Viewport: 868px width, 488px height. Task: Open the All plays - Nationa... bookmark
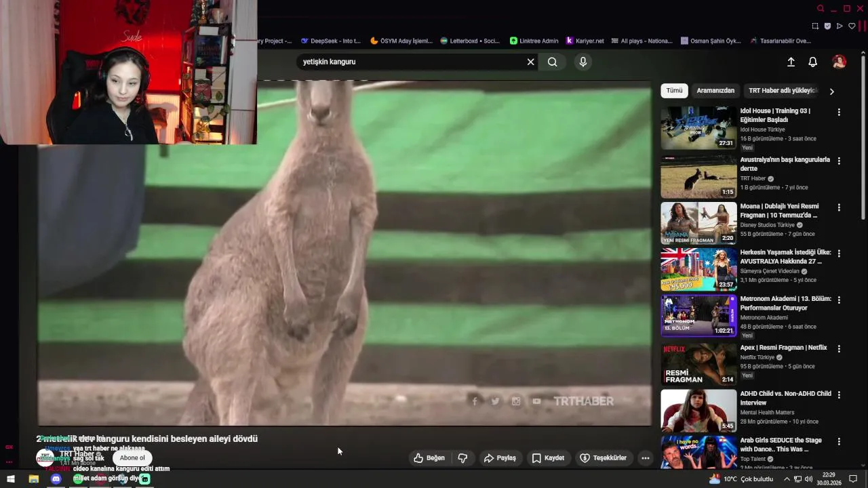pos(642,41)
